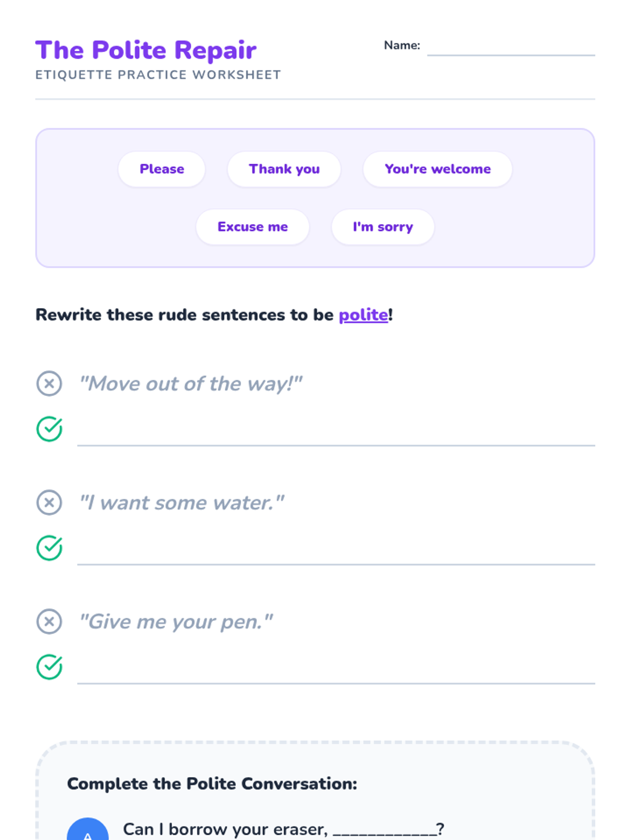630x840 pixels.
Task: Choose the "You're welcome" word chip
Action: click(437, 169)
